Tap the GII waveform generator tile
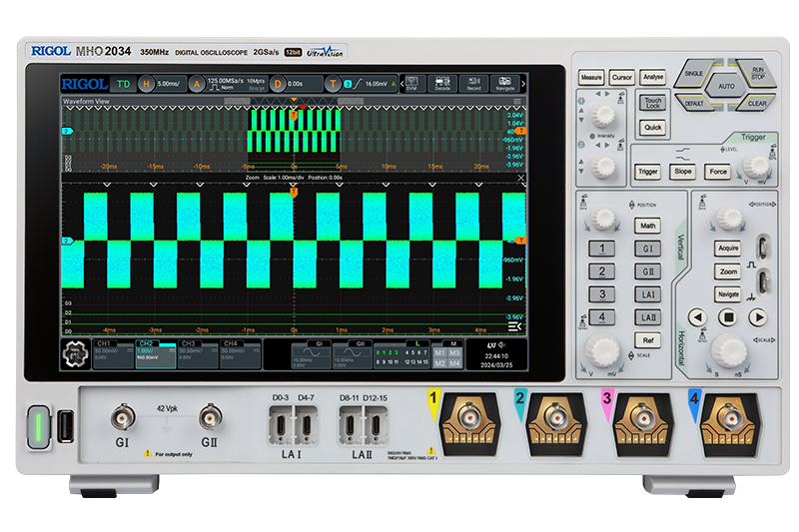 [x=352, y=355]
